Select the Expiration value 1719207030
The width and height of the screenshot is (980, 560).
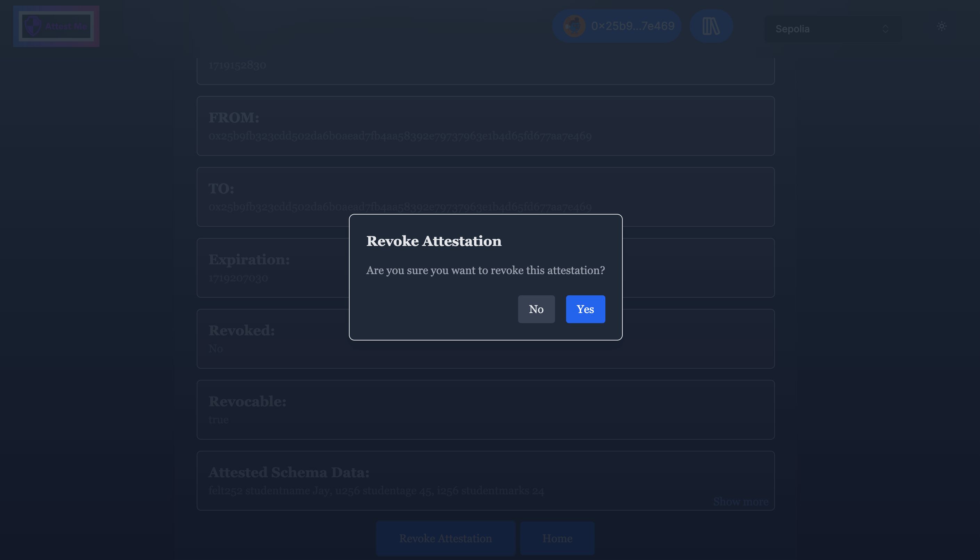click(x=238, y=277)
